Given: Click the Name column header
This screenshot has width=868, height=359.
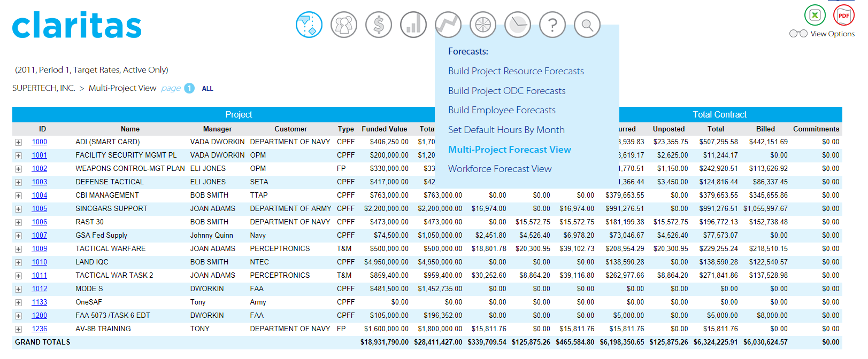Looking at the screenshot, I should tap(130, 129).
